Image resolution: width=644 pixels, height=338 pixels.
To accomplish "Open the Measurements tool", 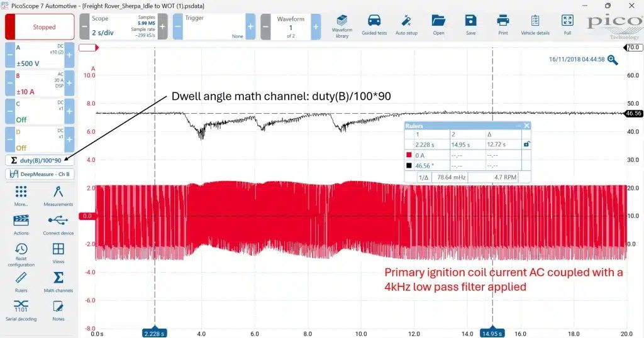I will coord(58,196).
